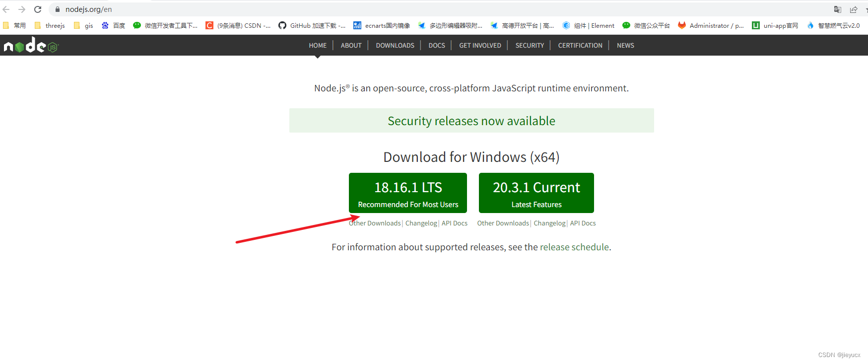Viewport: 868px width, 363px height.
Task: Open the ABOUT nav item
Action: pos(351,45)
